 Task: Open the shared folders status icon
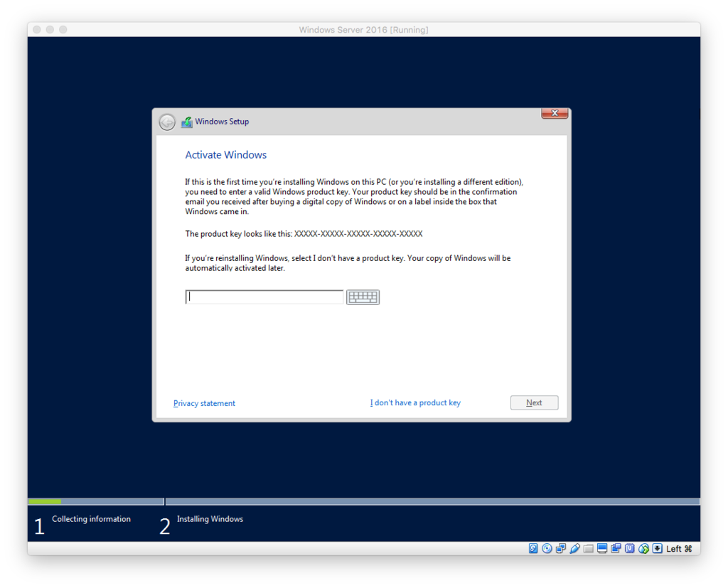pyautogui.click(x=588, y=548)
